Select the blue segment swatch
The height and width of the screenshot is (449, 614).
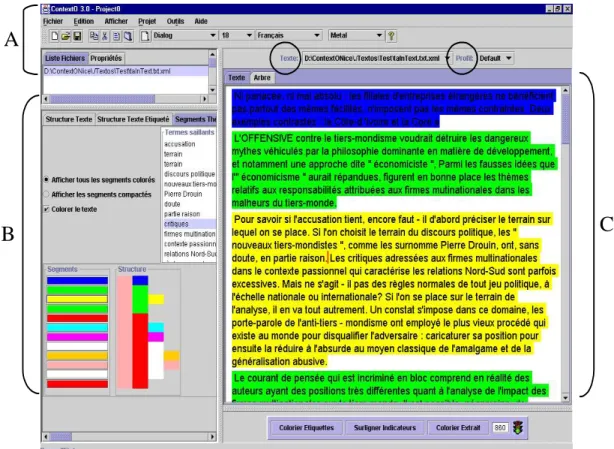pos(77,280)
